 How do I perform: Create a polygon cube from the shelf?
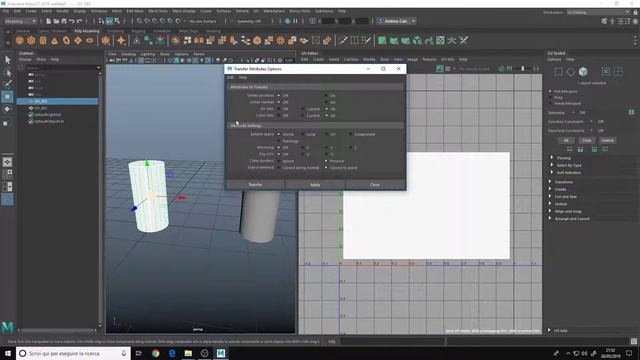point(31,40)
